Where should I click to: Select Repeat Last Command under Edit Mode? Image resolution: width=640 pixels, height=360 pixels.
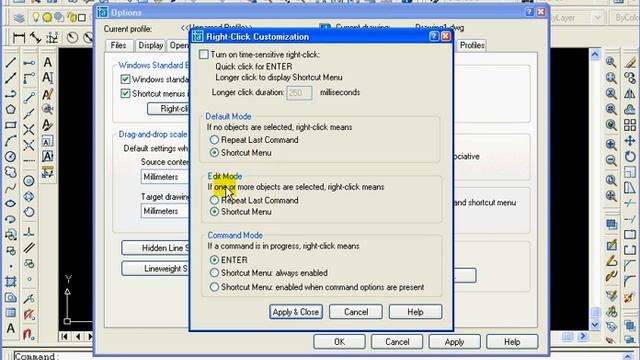[x=214, y=200]
